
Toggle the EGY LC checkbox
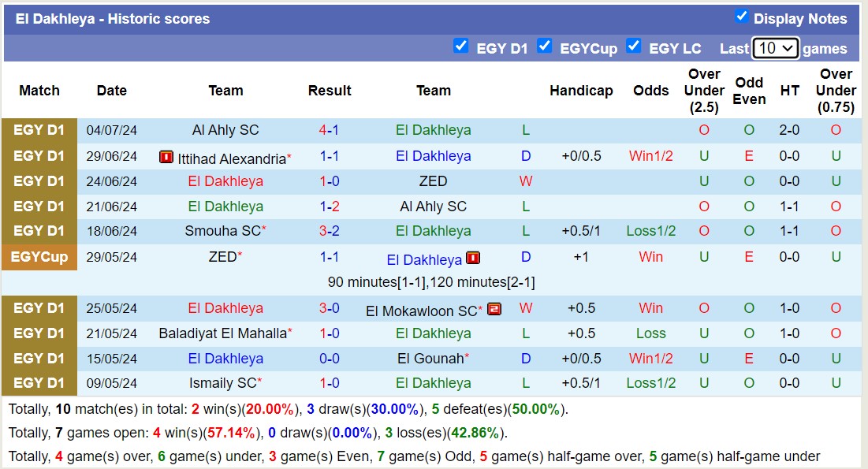pyautogui.click(x=633, y=47)
